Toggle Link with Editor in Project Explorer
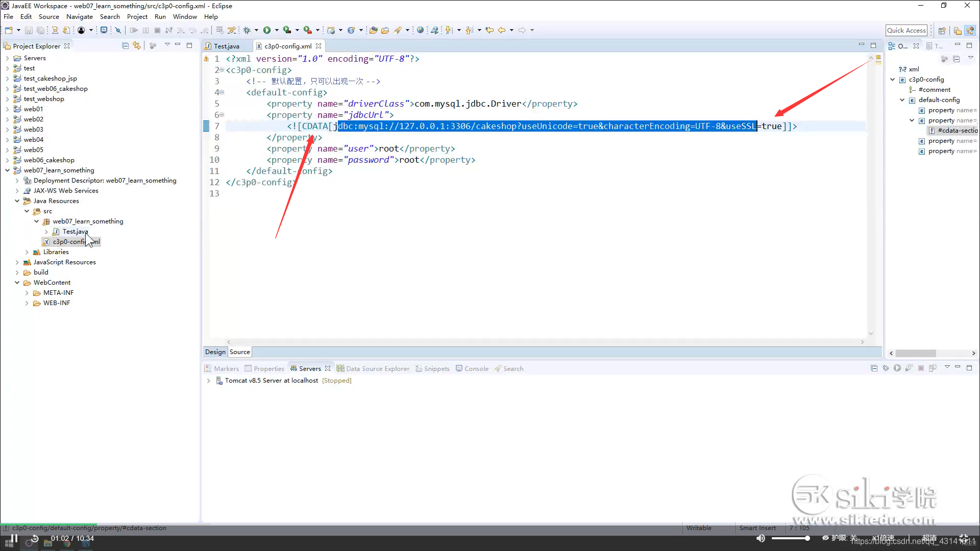This screenshot has width=980, height=551. 137,45
